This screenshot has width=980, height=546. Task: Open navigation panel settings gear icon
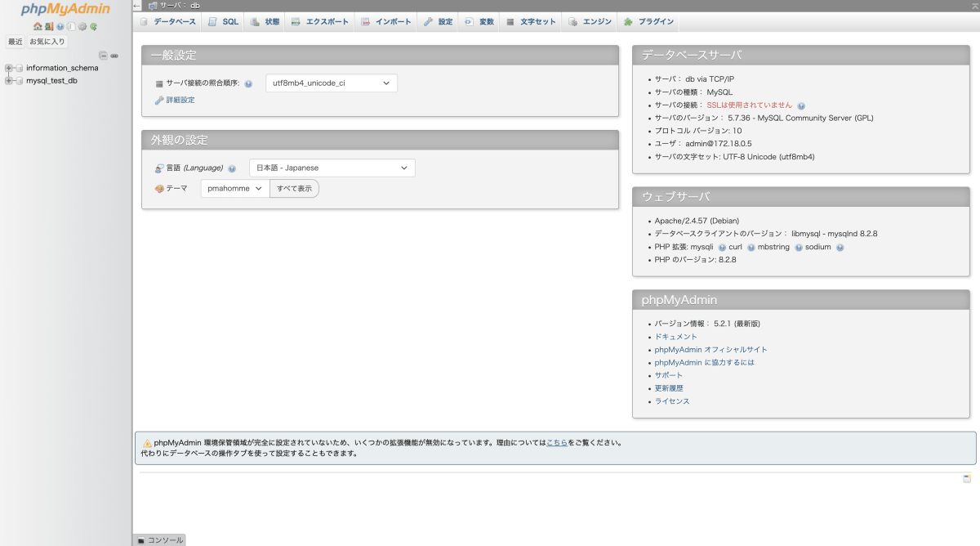(82, 26)
